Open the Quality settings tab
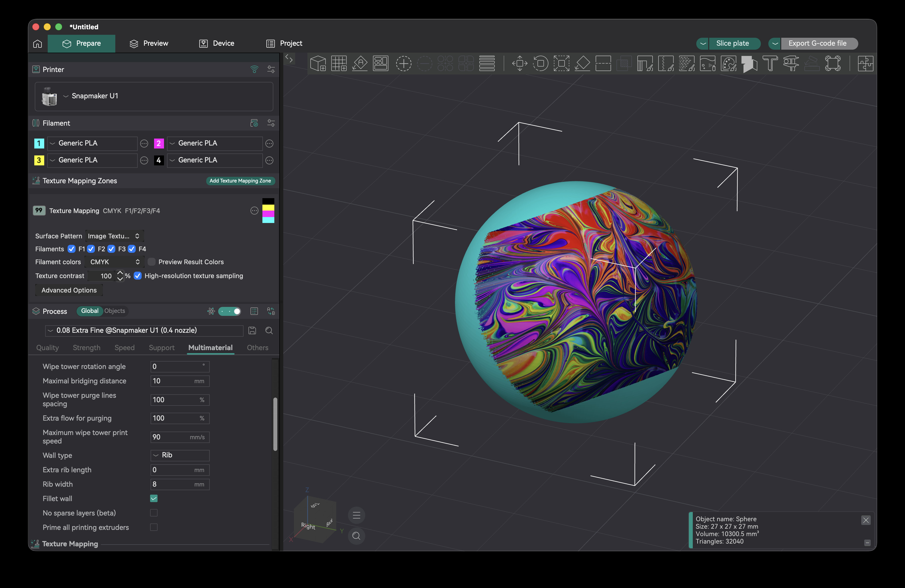This screenshot has height=588, width=905. point(47,348)
